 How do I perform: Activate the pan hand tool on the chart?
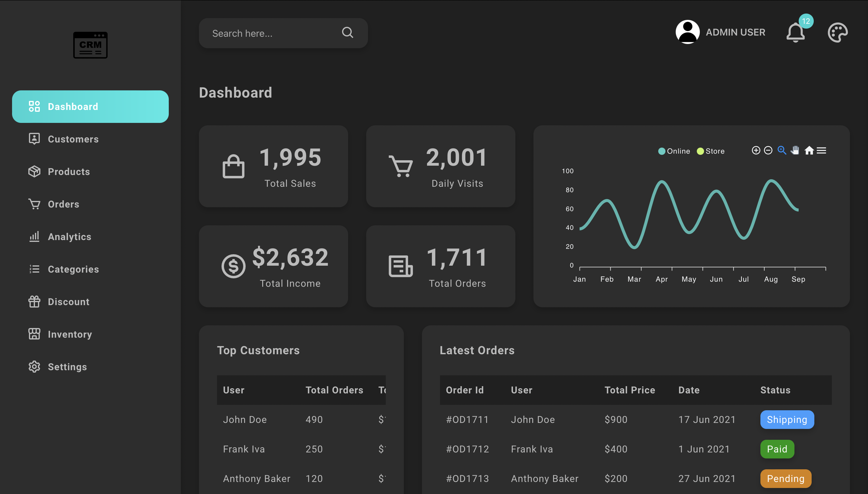[x=795, y=150]
